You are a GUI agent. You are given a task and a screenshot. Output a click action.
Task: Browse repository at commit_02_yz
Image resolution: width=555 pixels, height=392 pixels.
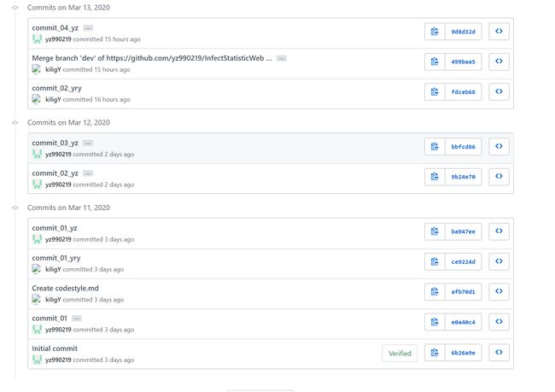pos(499,177)
